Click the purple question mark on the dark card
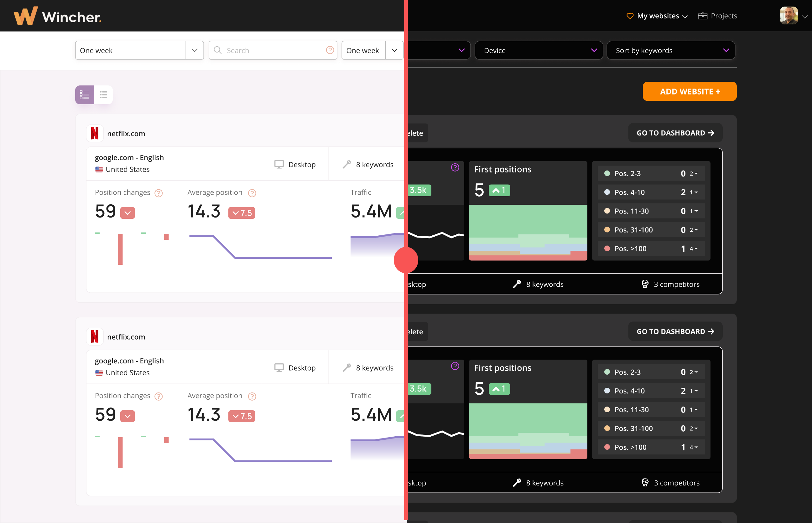 click(455, 167)
